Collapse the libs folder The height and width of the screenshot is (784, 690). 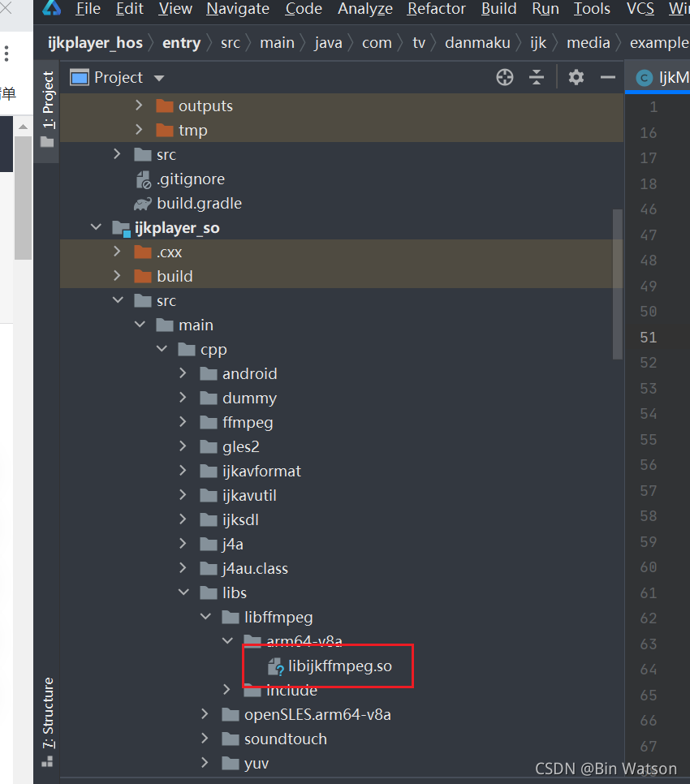(x=183, y=592)
